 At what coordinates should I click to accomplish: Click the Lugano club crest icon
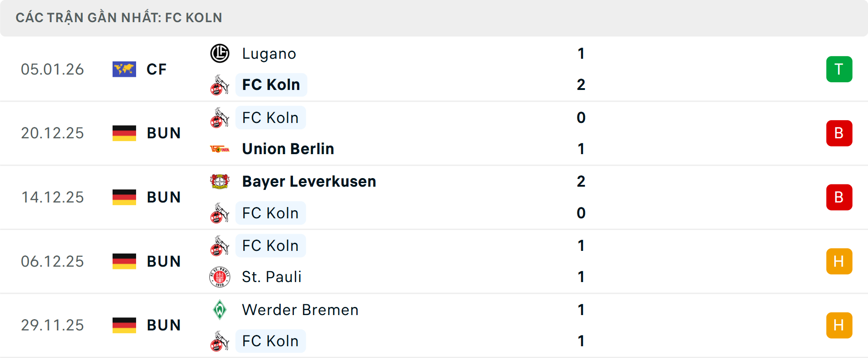coord(220,53)
